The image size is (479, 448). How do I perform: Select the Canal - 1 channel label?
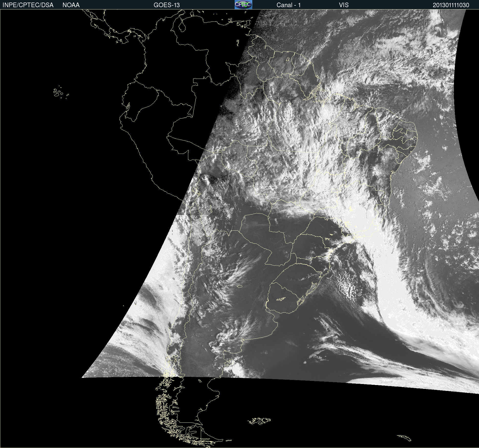pos(289,5)
